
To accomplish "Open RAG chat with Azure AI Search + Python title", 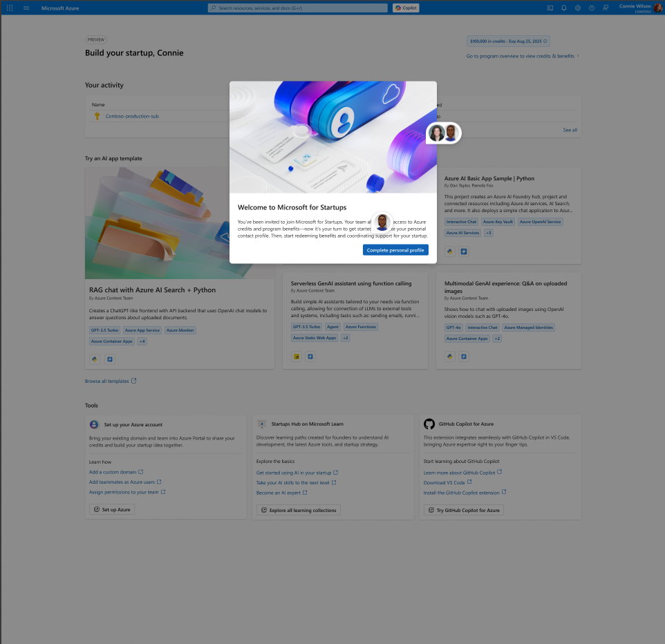I will point(152,290).
